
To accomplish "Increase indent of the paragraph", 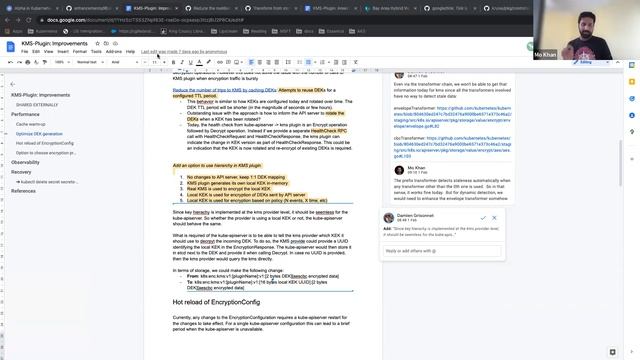I will [344, 62].
